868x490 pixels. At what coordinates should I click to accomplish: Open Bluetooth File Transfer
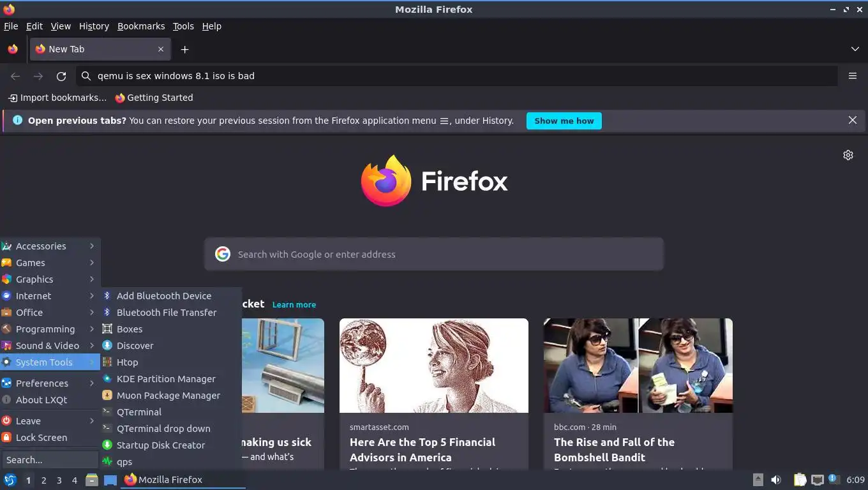pyautogui.click(x=171, y=313)
